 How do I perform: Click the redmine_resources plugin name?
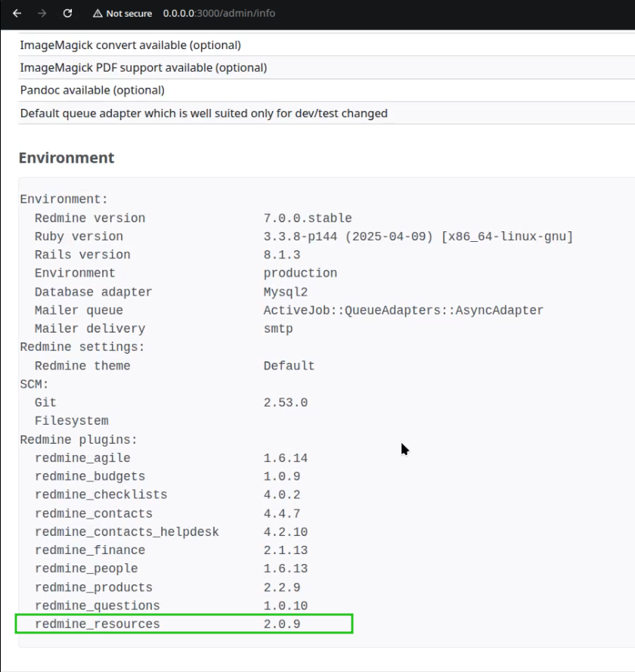tap(98, 624)
